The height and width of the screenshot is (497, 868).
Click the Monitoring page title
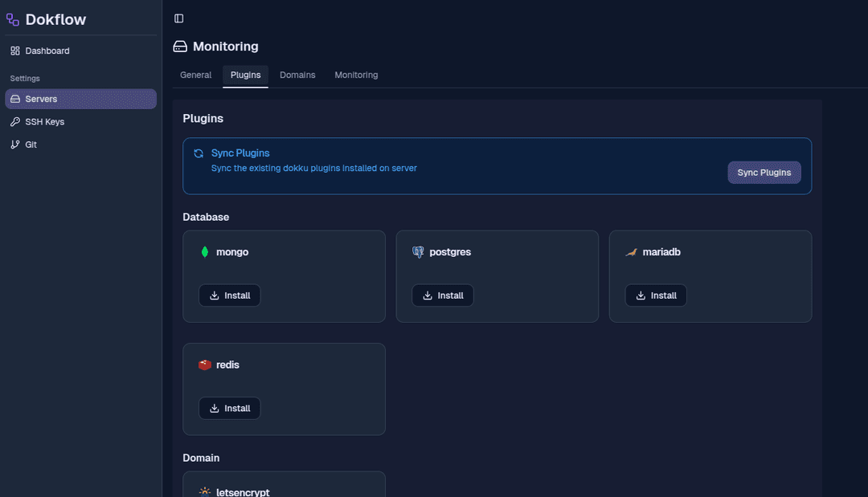point(225,47)
